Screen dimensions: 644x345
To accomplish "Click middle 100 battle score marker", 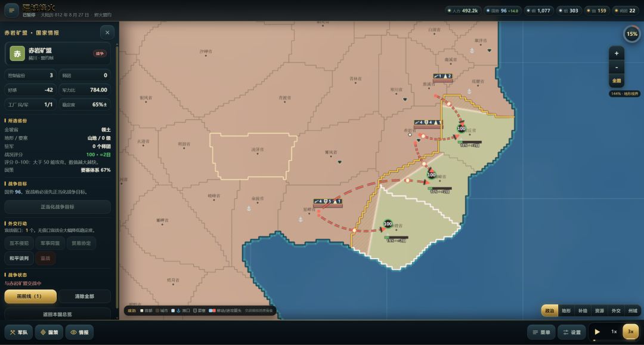I will 431,175.
